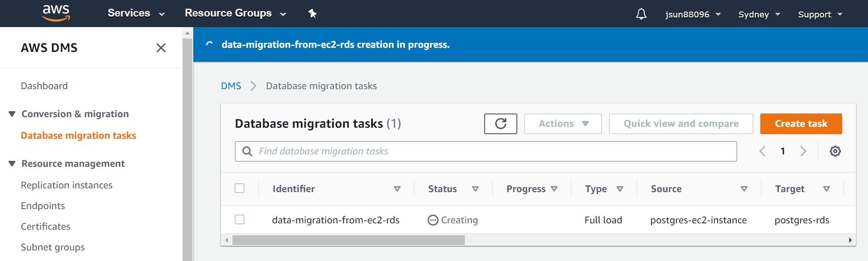Refresh the database migration tasks list
The image size is (868, 261).
click(x=500, y=124)
